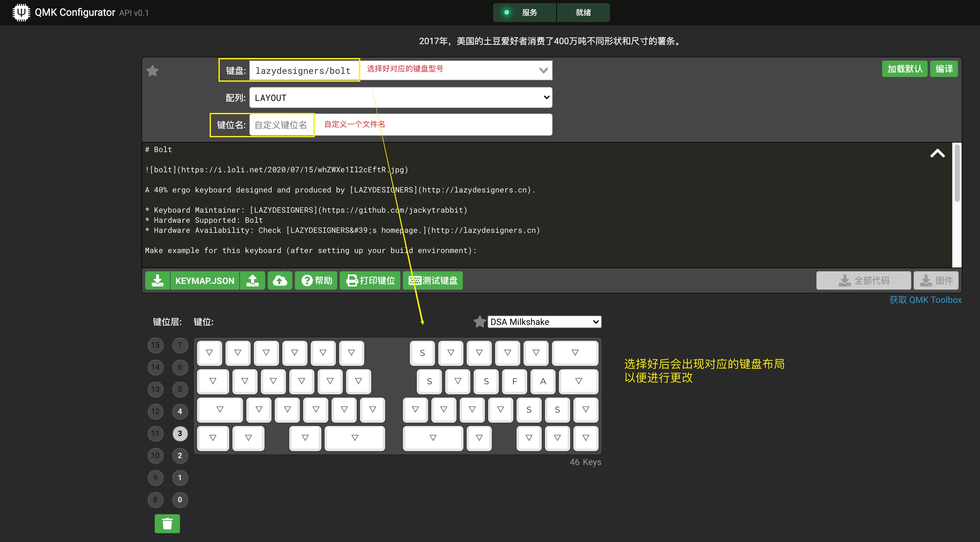This screenshot has height=542, width=980.
Task: Click the green upload keymap icon
Action: [252, 280]
